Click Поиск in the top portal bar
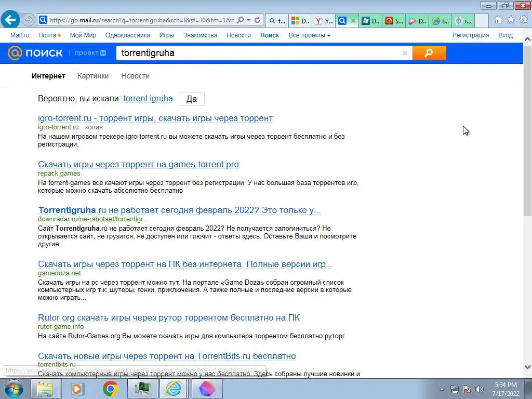532x399 pixels. click(270, 35)
